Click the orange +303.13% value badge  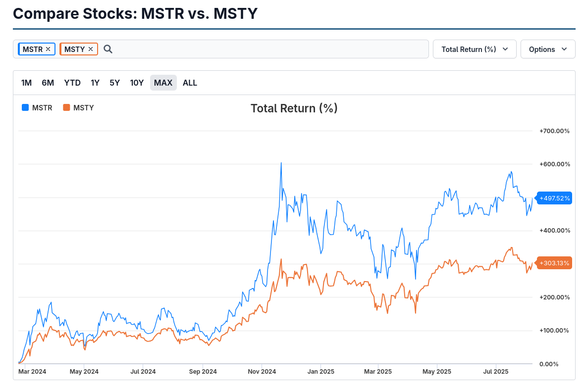[x=554, y=263]
